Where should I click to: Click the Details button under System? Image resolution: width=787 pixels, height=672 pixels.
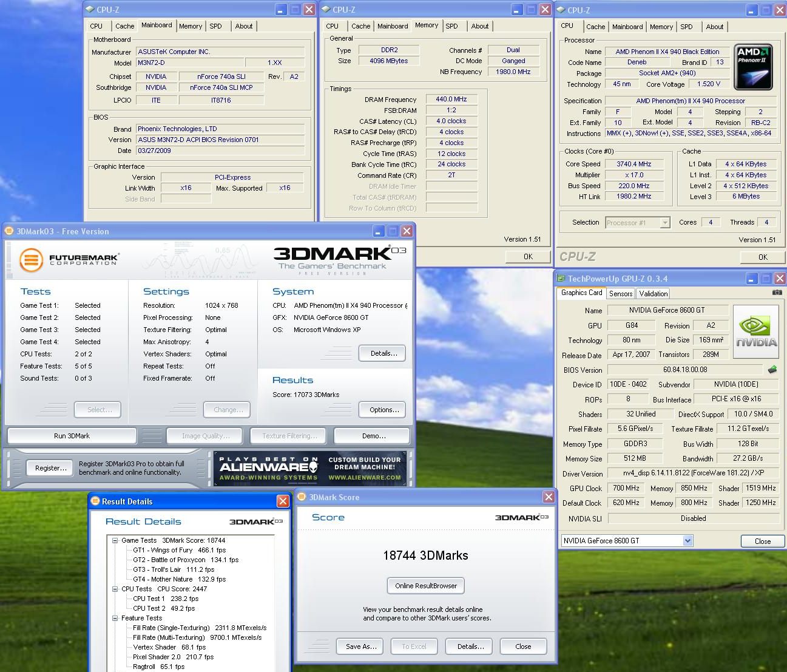click(383, 353)
